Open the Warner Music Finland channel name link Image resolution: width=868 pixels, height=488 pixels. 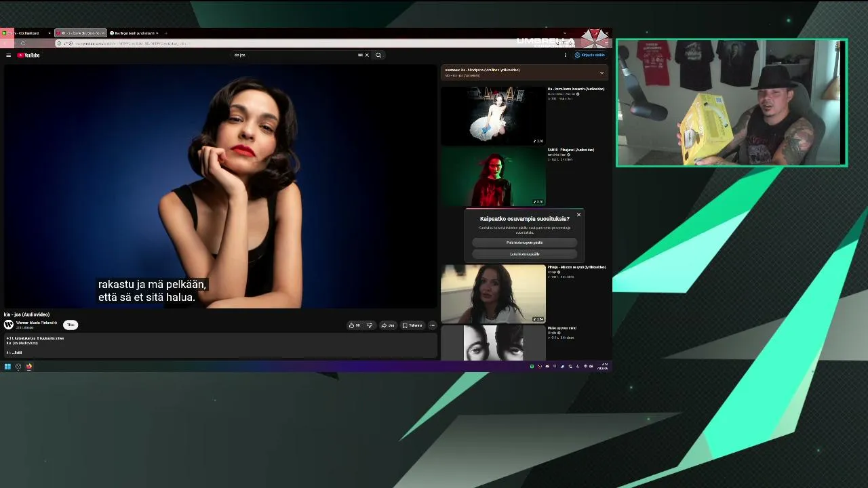click(35, 323)
